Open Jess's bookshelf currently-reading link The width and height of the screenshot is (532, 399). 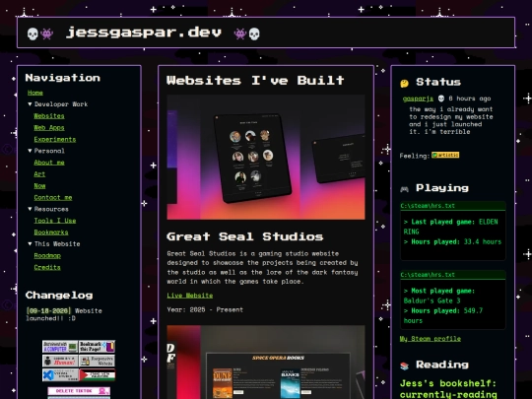pos(448,389)
